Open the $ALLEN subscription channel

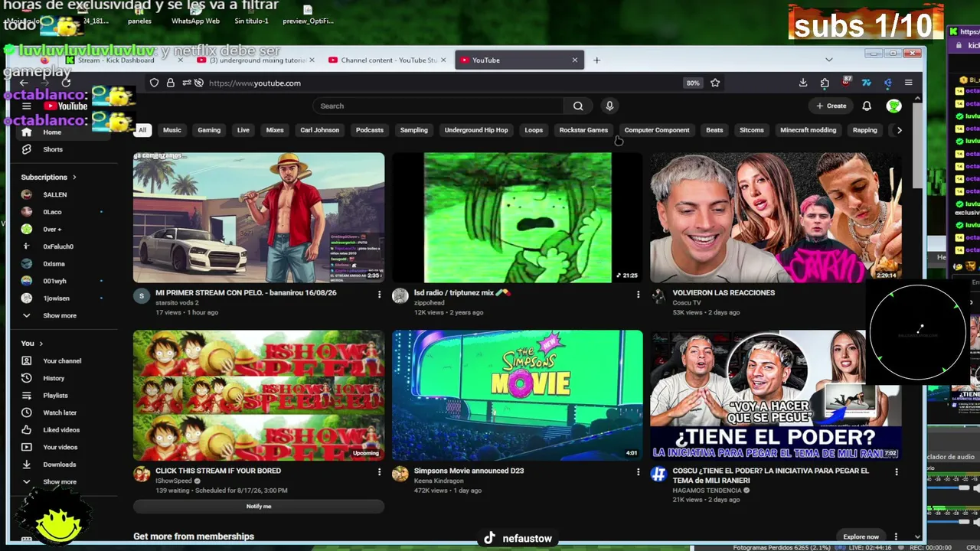pyautogui.click(x=55, y=195)
